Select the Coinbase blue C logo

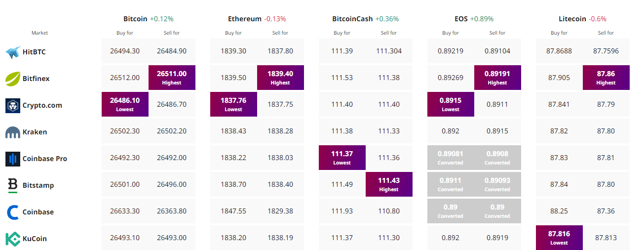point(12,212)
